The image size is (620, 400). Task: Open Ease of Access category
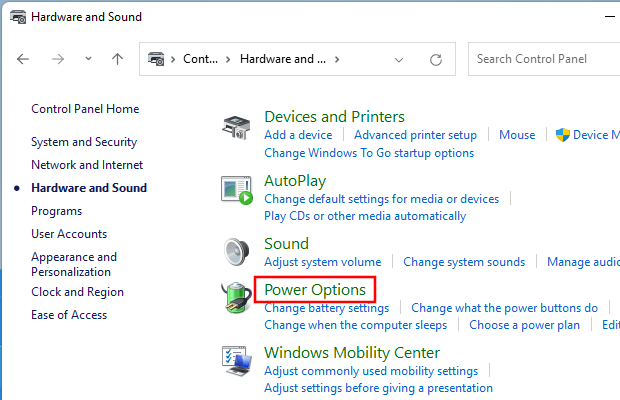point(69,315)
